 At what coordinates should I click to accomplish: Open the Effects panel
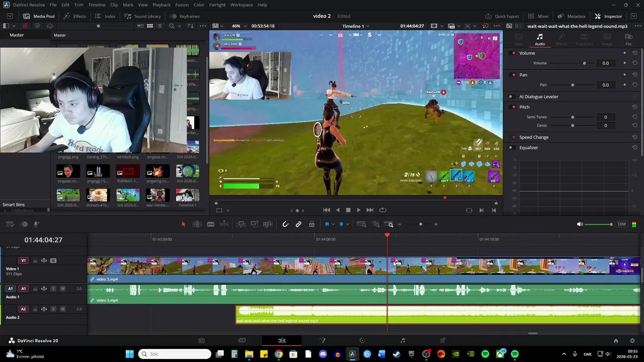[74, 16]
